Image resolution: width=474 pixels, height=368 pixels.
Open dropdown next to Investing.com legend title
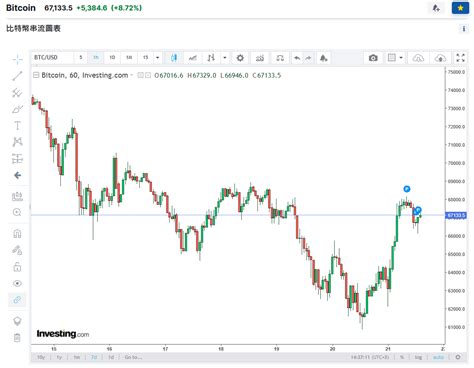[132, 75]
